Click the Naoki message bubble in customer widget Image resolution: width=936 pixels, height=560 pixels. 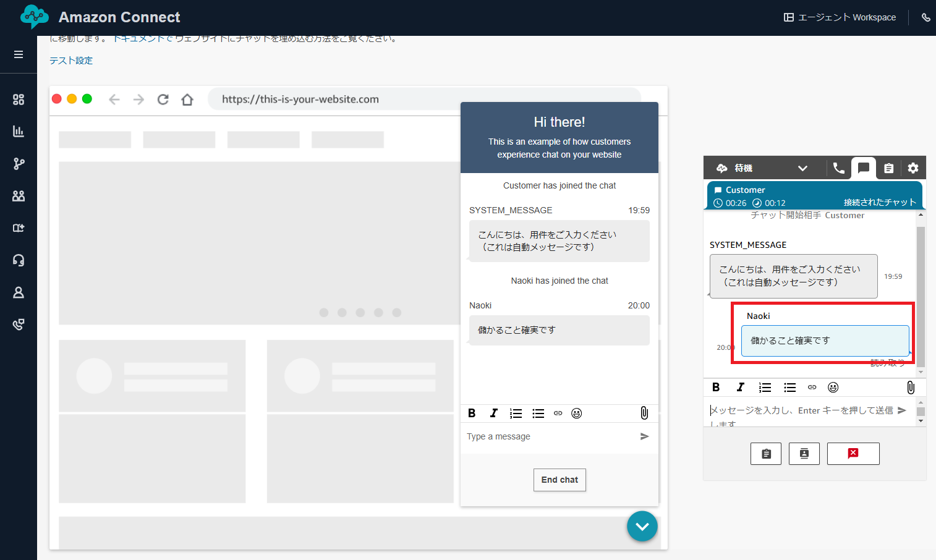click(559, 330)
